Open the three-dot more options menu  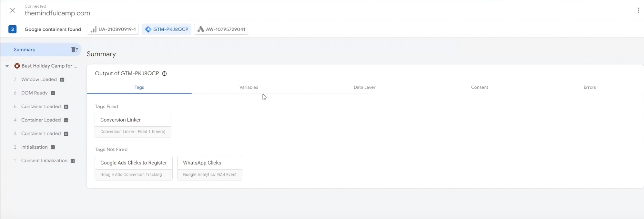pos(638,10)
